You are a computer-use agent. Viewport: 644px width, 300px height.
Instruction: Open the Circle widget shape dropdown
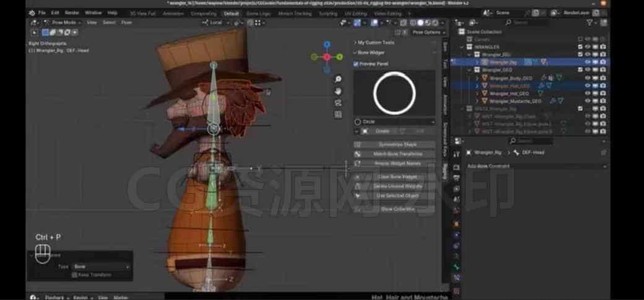click(x=394, y=122)
